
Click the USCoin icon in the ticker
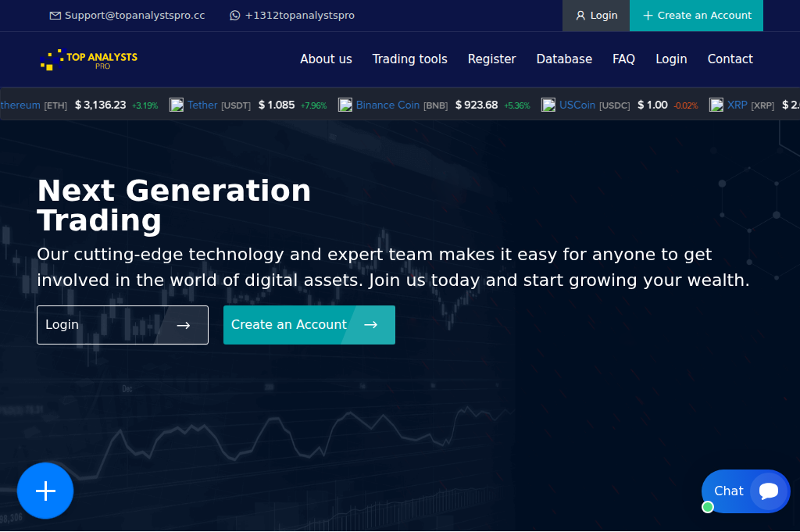[548, 104]
